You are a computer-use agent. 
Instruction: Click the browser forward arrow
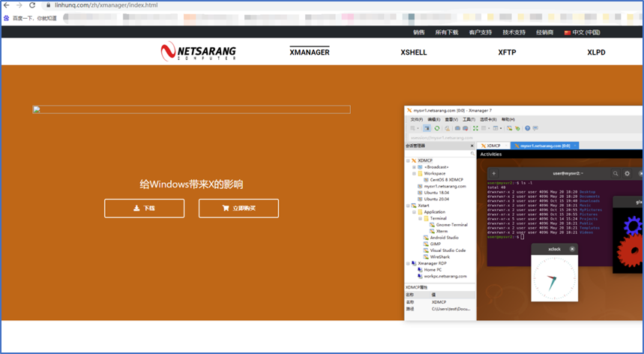click(19, 5)
